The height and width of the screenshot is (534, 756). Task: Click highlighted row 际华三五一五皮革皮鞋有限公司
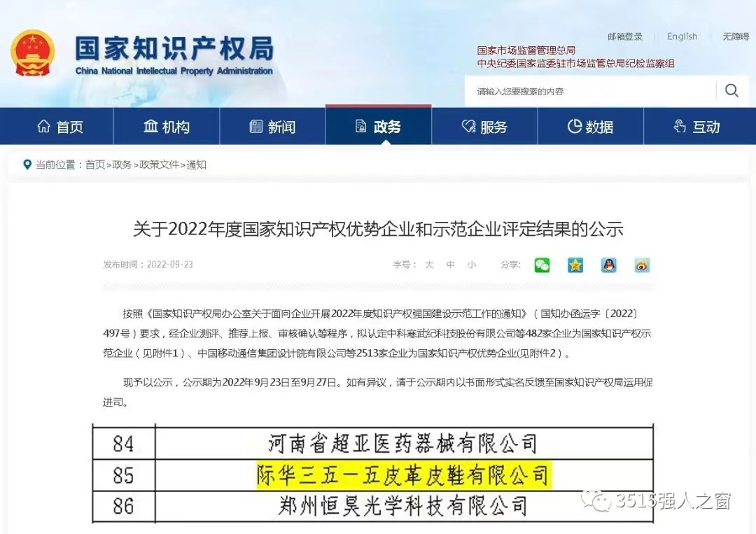[404, 475]
